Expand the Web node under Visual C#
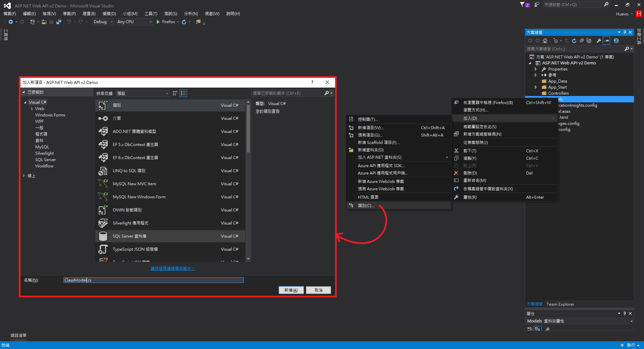The height and width of the screenshot is (349, 644). [x=32, y=108]
